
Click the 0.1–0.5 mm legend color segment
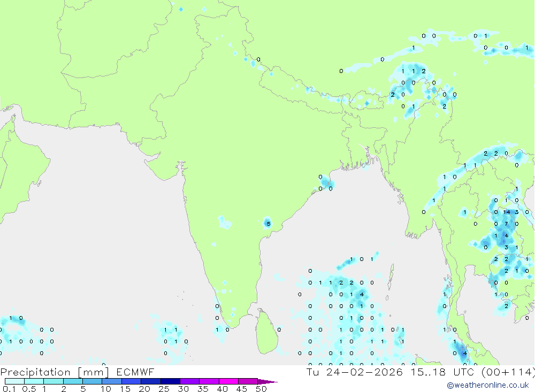click(x=14, y=381)
